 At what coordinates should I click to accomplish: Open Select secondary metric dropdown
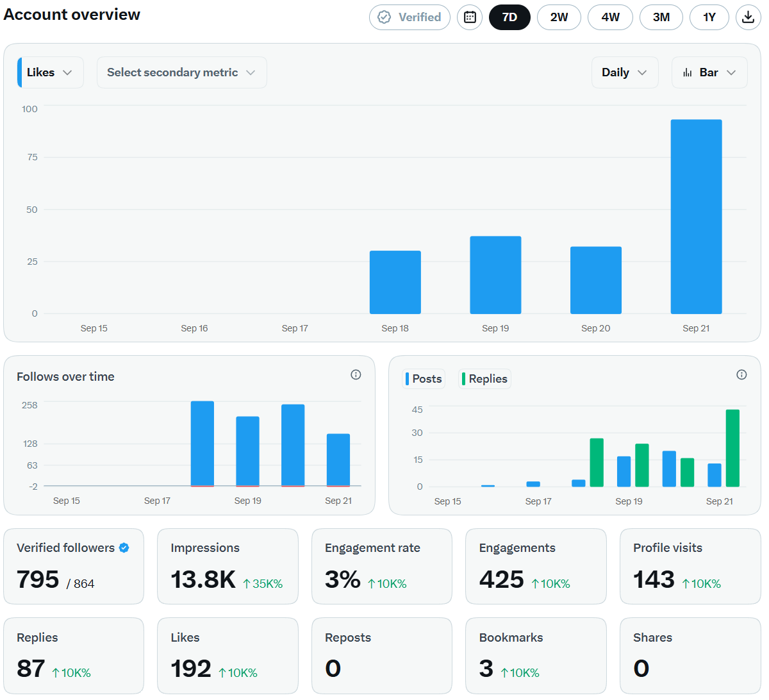click(x=181, y=72)
